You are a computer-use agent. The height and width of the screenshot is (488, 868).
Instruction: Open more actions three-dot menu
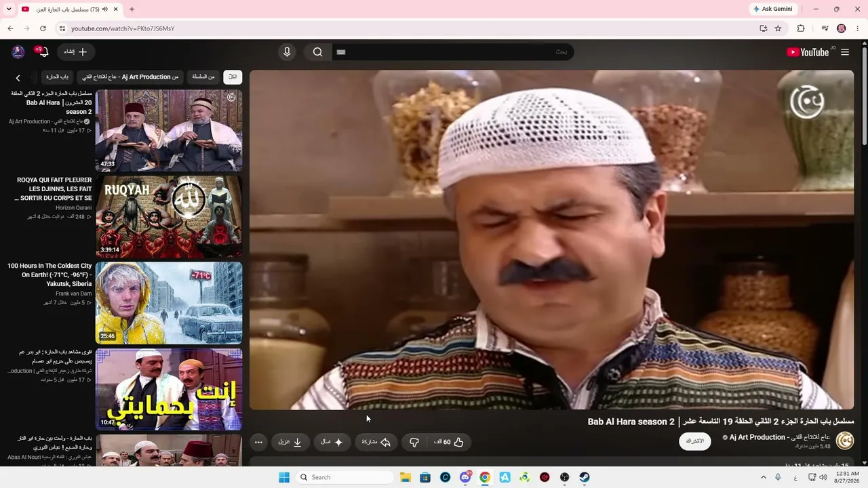pyautogui.click(x=258, y=443)
